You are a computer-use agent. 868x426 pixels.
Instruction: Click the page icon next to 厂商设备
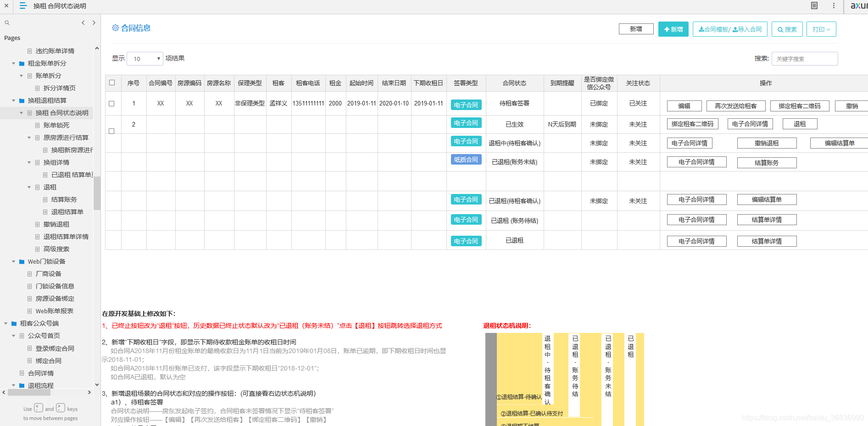click(30, 274)
